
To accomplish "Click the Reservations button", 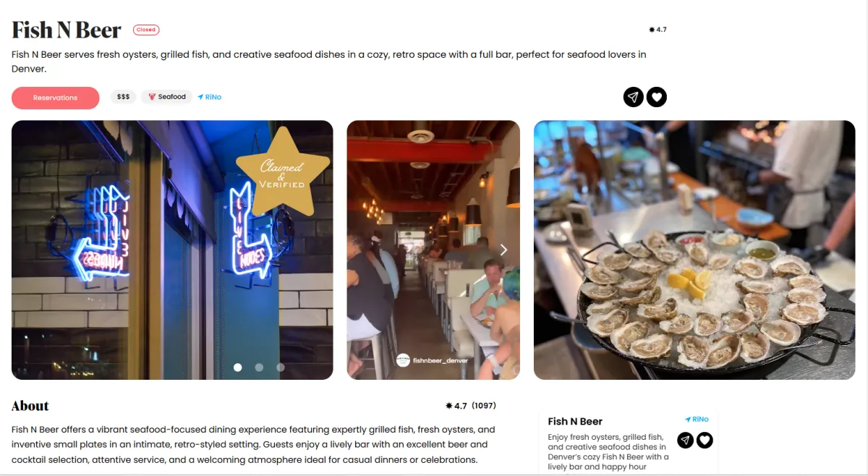I will [56, 98].
